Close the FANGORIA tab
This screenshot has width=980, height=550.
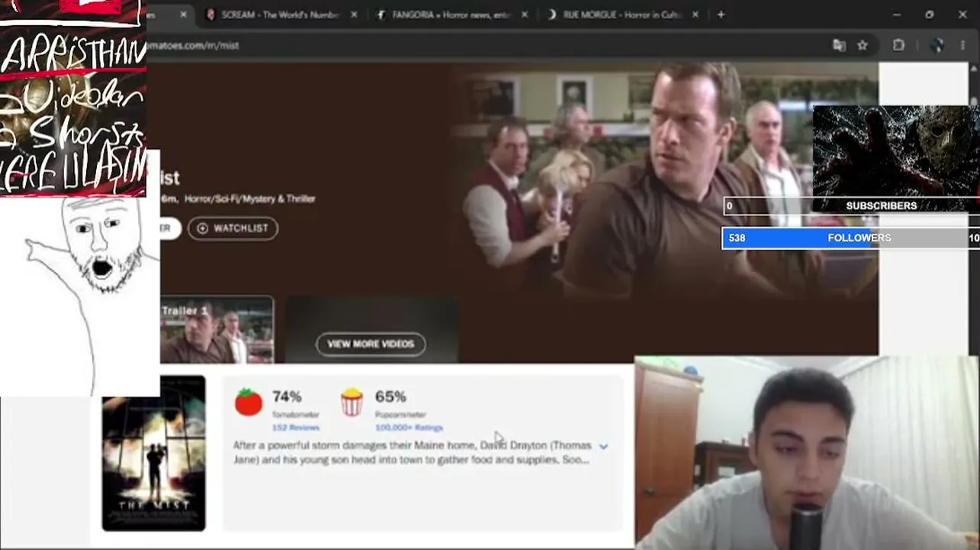[524, 15]
